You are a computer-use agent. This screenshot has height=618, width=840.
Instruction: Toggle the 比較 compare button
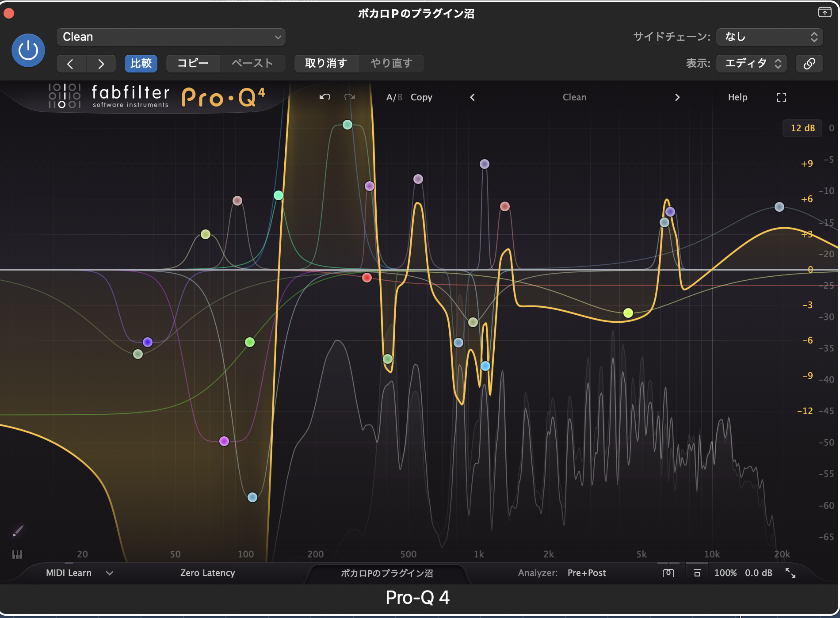(x=141, y=64)
